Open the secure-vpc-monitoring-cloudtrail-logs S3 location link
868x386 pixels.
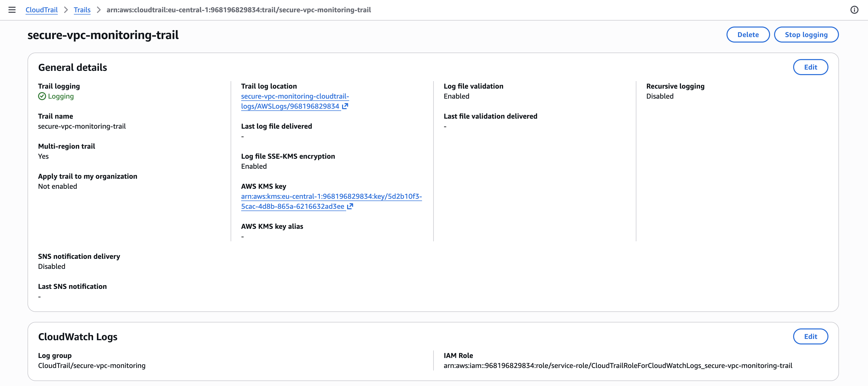295,101
